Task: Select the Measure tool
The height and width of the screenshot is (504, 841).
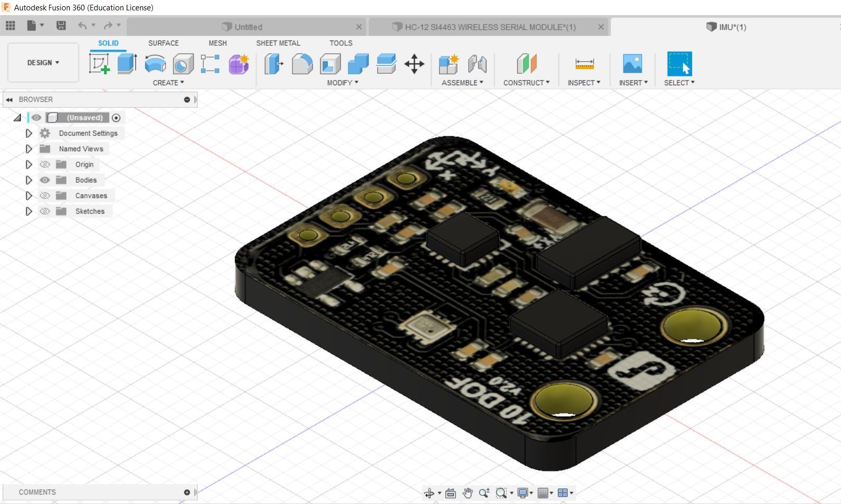Action: point(584,64)
